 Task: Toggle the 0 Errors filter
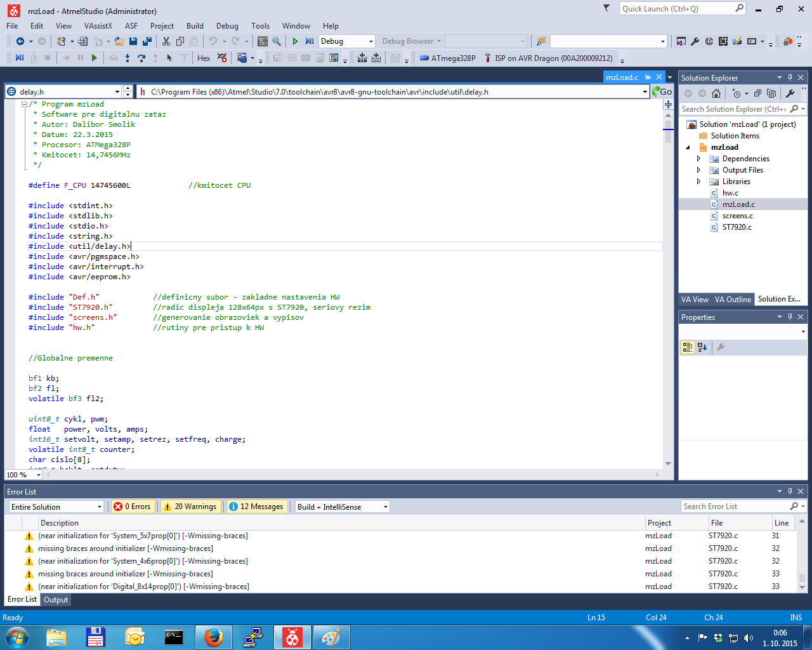click(133, 507)
